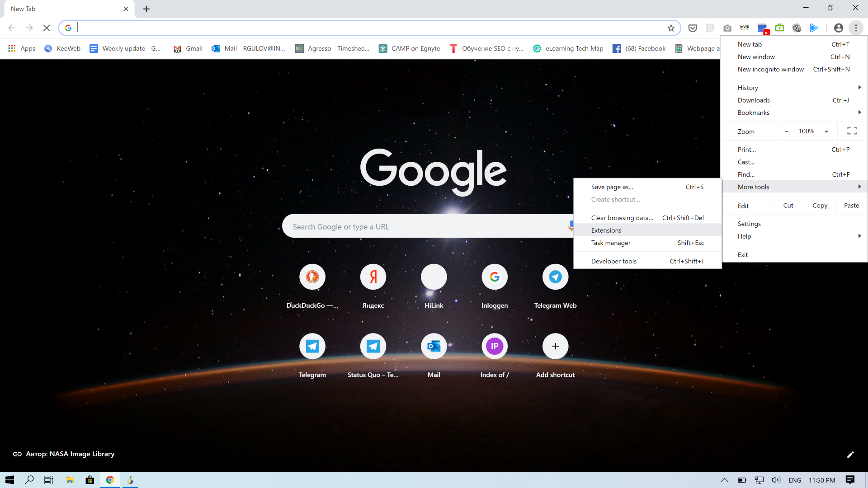868x488 pixels.
Task: Open Settings from the Chrome menu
Action: 795,224
